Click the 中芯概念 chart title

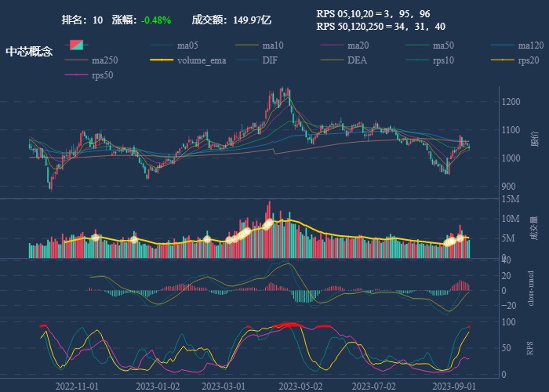click(x=29, y=52)
